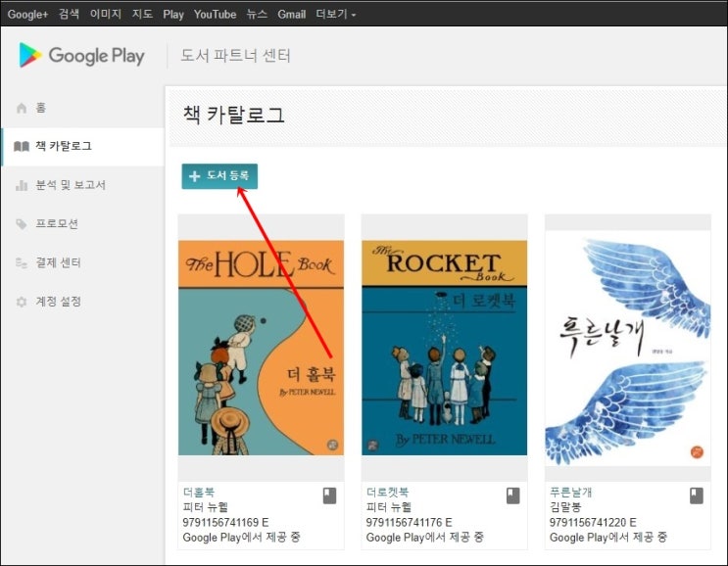The height and width of the screenshot is (566, 728).
Task: Open Gmail in the top bar
Action: click(x=292, y=15)
